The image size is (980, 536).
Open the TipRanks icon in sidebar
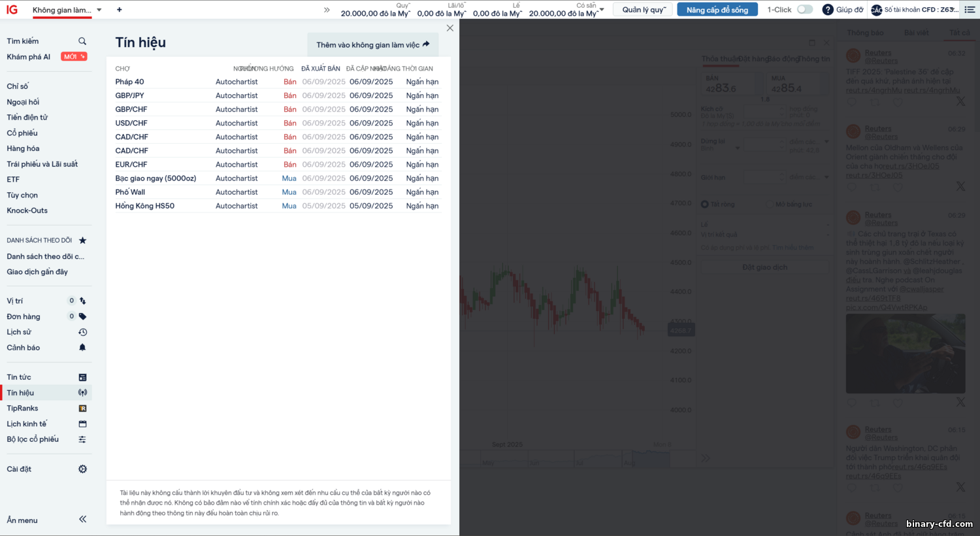coord(82,409)
